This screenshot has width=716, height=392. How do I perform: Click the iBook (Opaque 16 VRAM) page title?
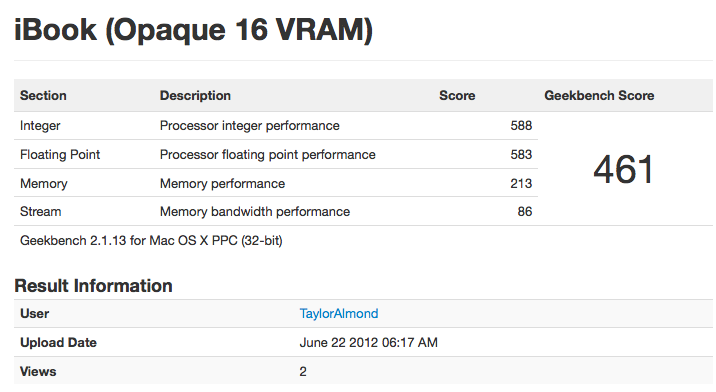point(194,30)
